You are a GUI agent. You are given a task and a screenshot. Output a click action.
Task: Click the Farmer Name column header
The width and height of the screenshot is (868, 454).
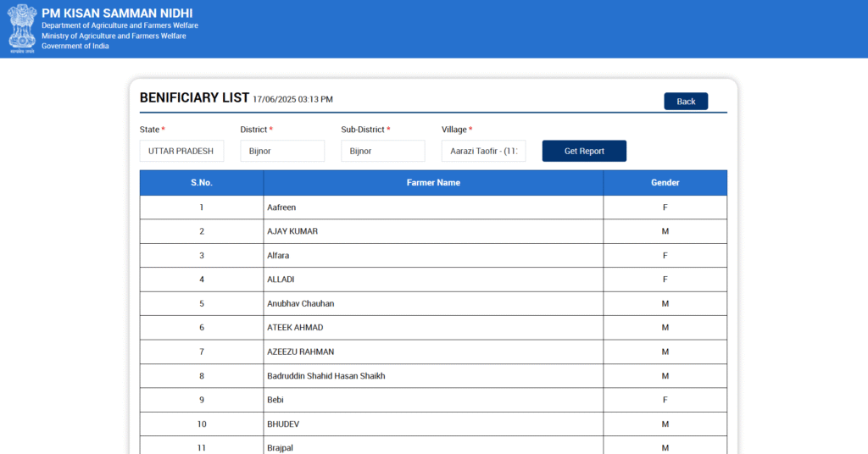433,182
